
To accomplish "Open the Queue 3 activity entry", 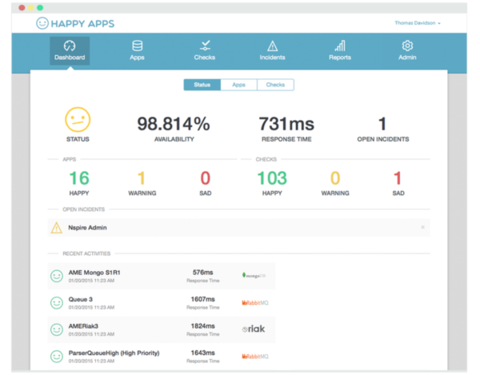I will point(161,303).
